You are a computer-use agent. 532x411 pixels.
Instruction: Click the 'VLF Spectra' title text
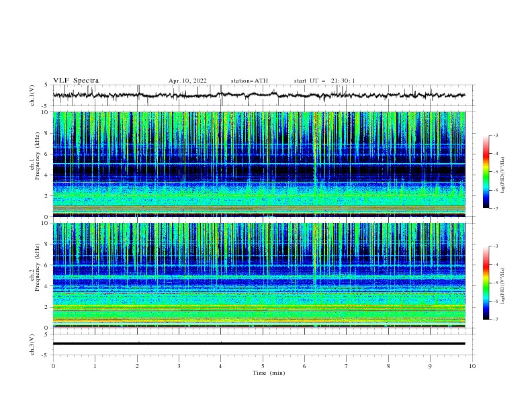[x=76, y=81]
